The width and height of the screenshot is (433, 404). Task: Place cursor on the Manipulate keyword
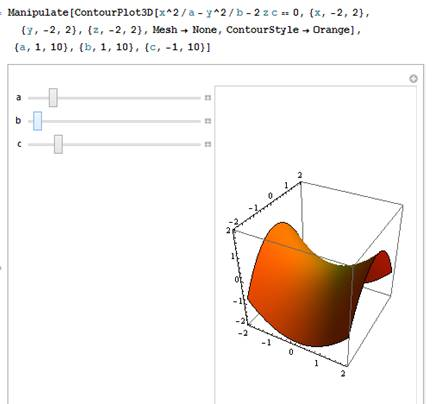coord(38,13)
